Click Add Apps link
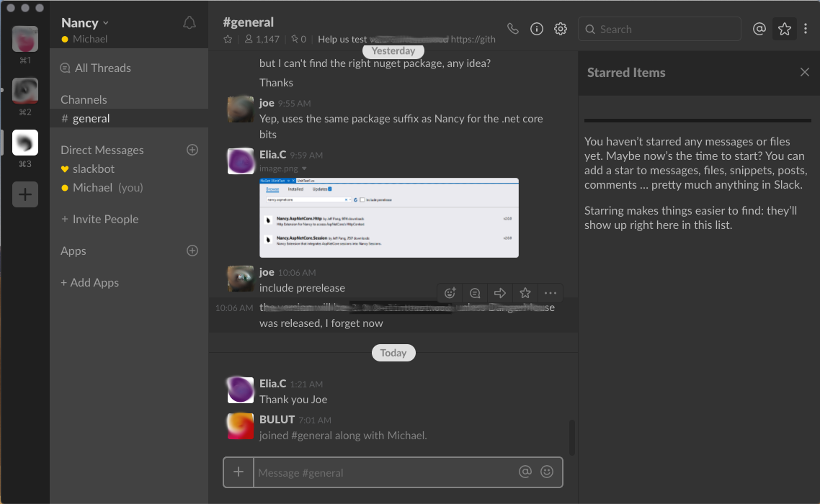 click(90, 282)
